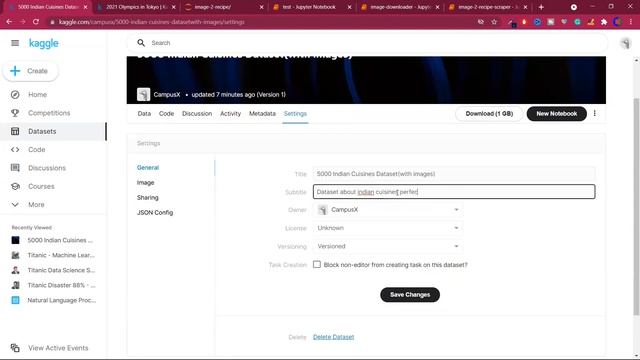Open the Versioning dropdown
This screenshot has width=640, height=360.
coord(388,247)
